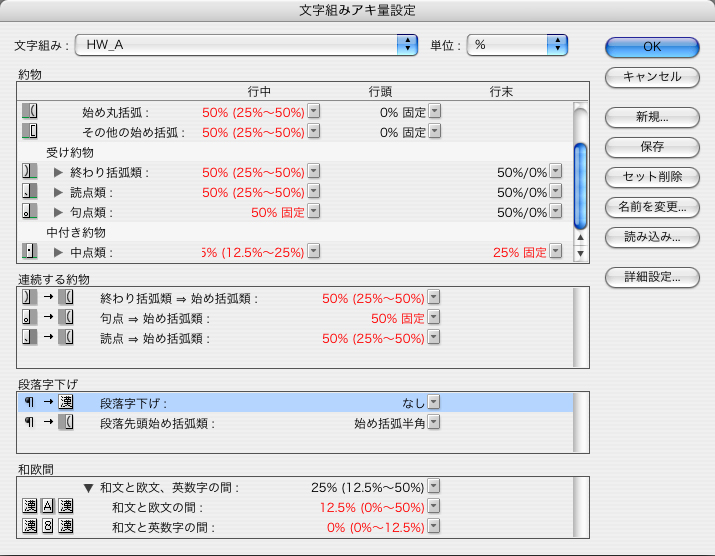
Task: Click the 終わり括弧類 row icon in 約物
Action: coord(30,171)
